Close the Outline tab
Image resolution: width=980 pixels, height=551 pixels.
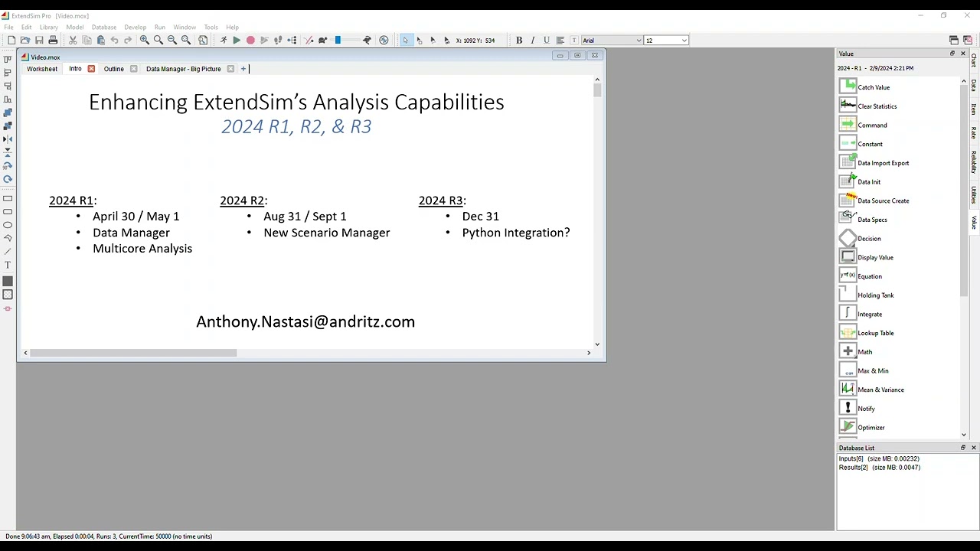(x=133, y=69)
